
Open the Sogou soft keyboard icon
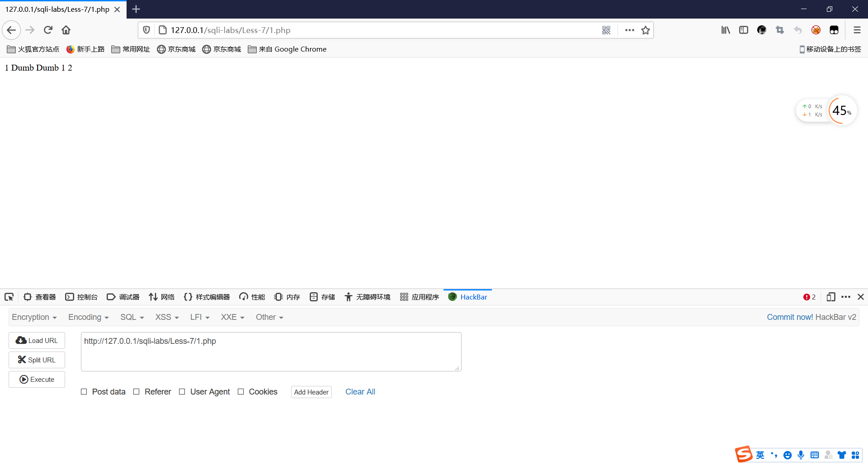tap(815, 455)
